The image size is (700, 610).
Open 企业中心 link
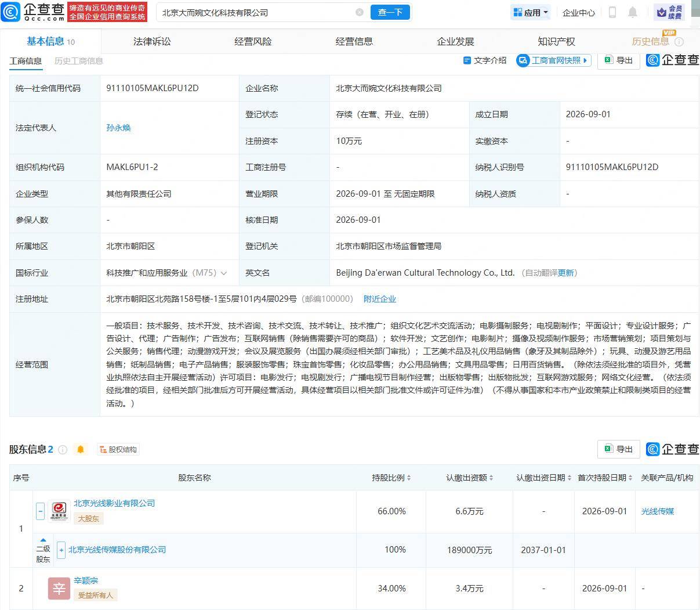coord(578,12)
